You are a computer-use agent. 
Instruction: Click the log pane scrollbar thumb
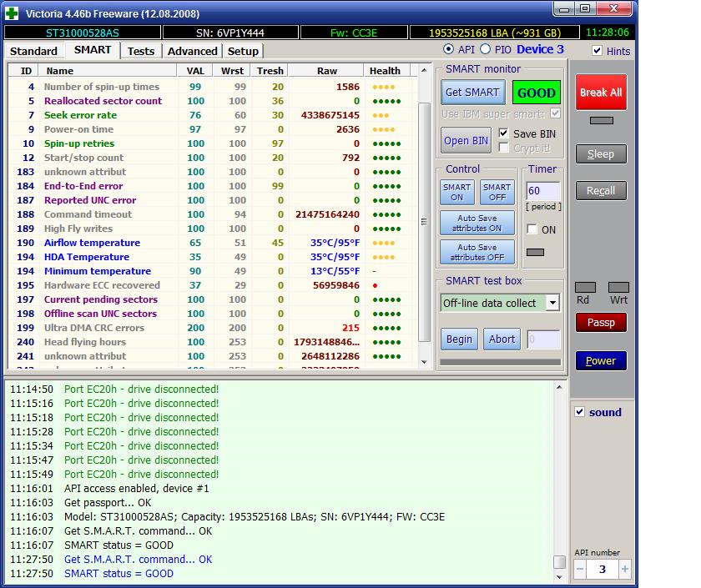coord(559,561)
